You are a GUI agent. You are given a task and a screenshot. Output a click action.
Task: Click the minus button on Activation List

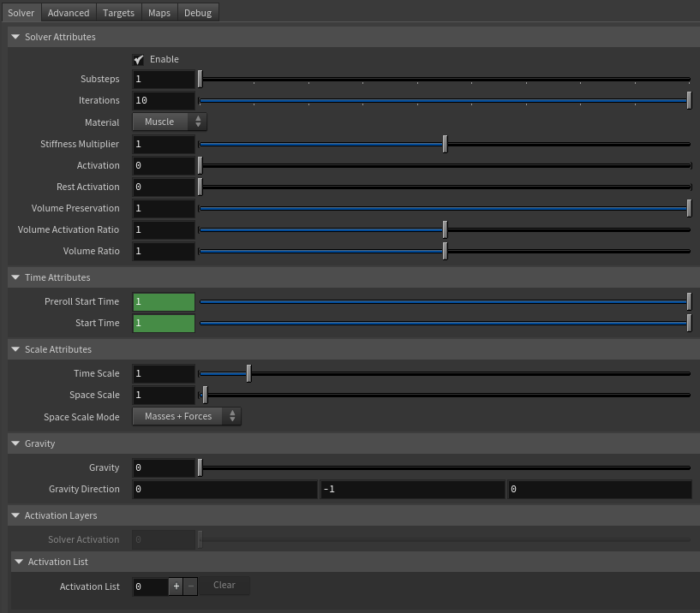[189, 586]
